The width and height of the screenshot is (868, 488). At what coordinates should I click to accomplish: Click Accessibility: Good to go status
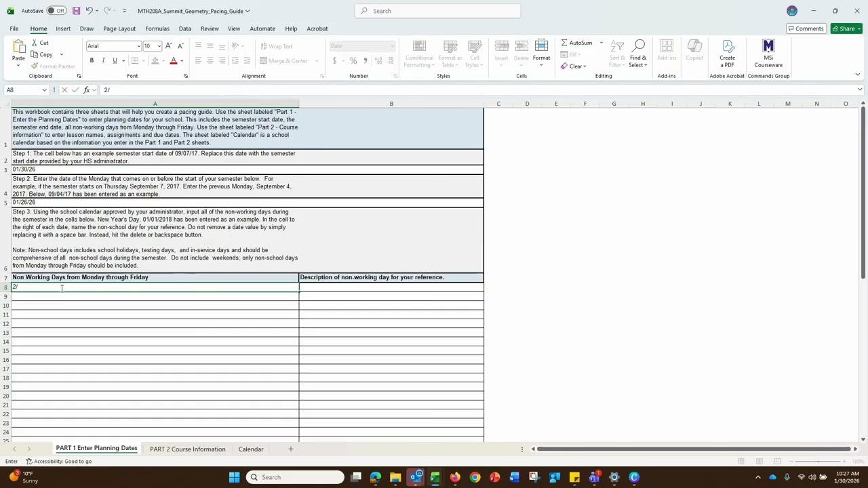58,462
